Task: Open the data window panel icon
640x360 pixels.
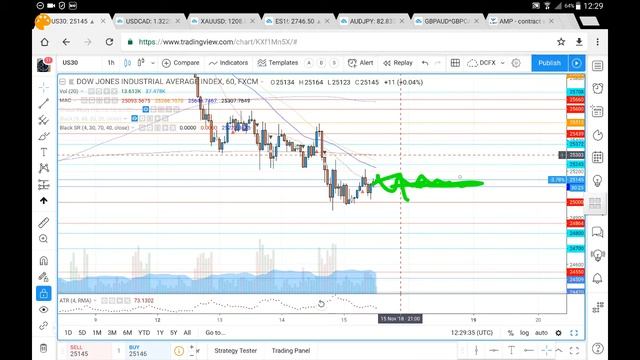Action: (598, 111)
